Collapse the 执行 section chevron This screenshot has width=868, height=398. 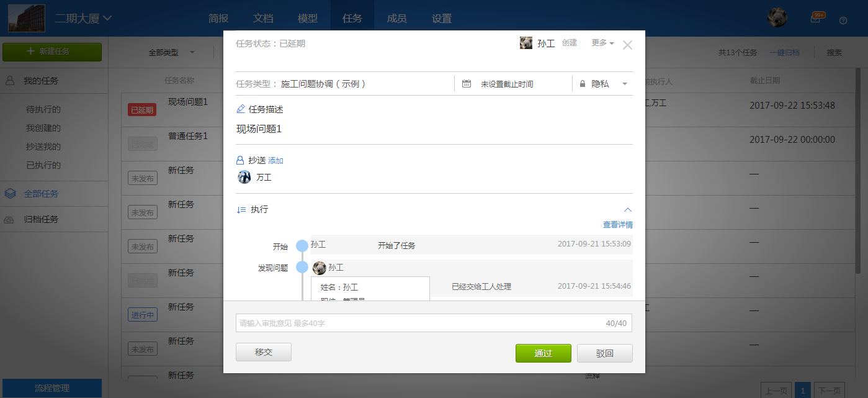(x=627, y=210)
